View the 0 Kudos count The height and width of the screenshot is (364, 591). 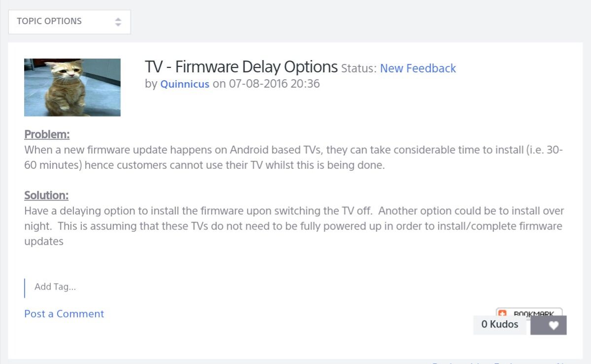pyautogui.click(x=500, y=324)
